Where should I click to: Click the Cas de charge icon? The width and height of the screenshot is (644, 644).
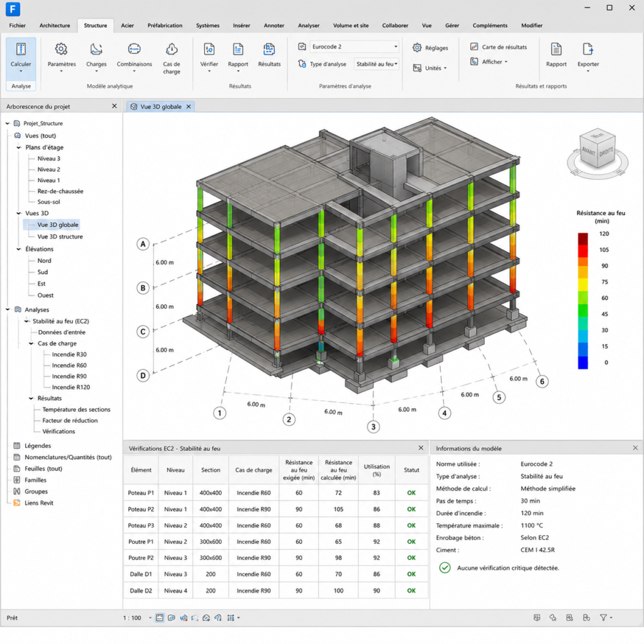coord(171,49)
